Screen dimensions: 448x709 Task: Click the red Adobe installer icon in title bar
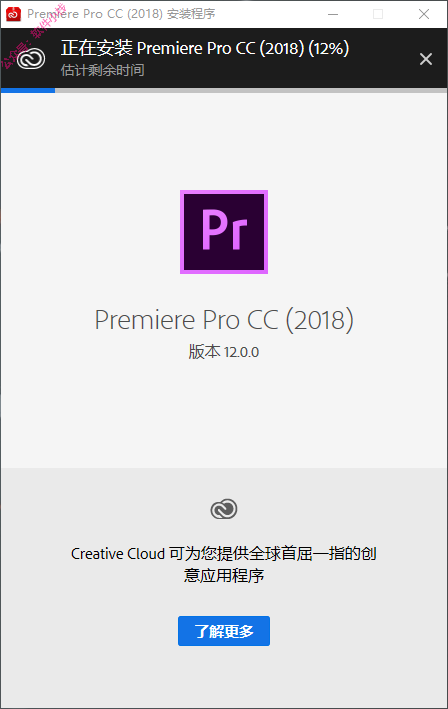pos(13,14)
